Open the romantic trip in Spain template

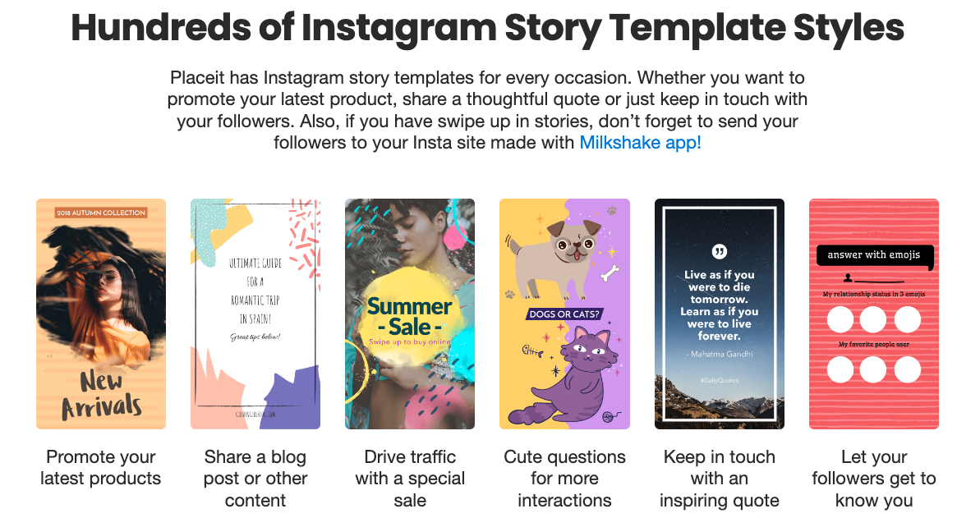coord(255,314)
